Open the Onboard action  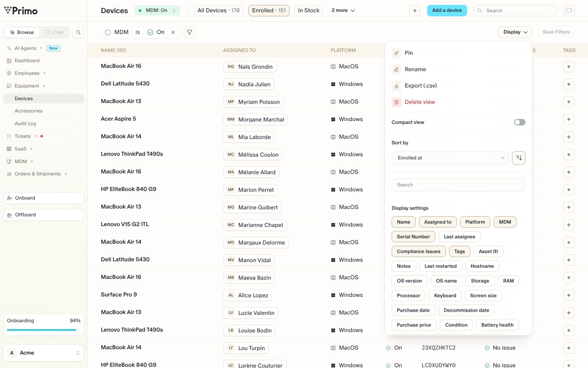coord(44,198)
